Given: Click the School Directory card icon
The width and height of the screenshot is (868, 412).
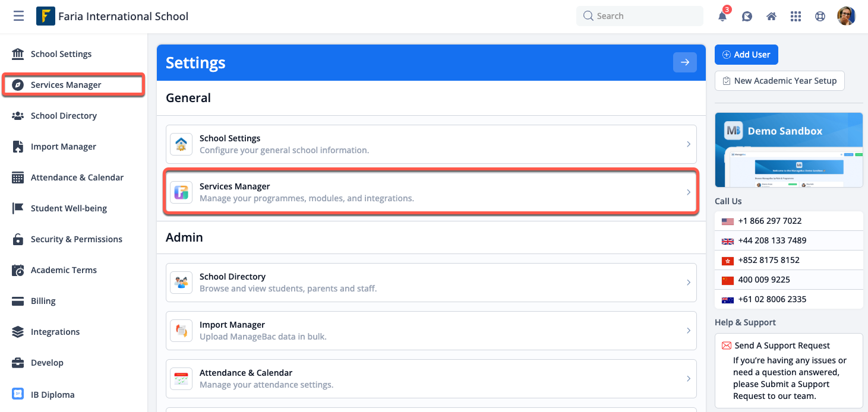Looking at the screenshot, I should tap(181, 283).
